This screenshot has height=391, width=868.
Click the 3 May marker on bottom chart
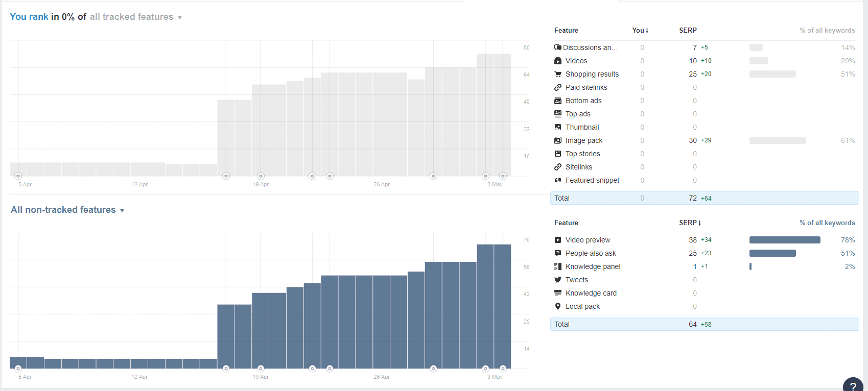(x=503, y=369)
